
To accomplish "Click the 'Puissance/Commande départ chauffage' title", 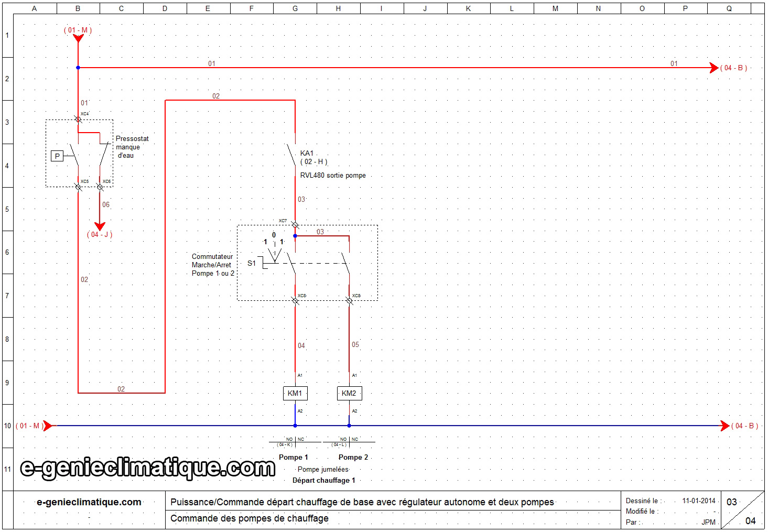I will [362, 502].
